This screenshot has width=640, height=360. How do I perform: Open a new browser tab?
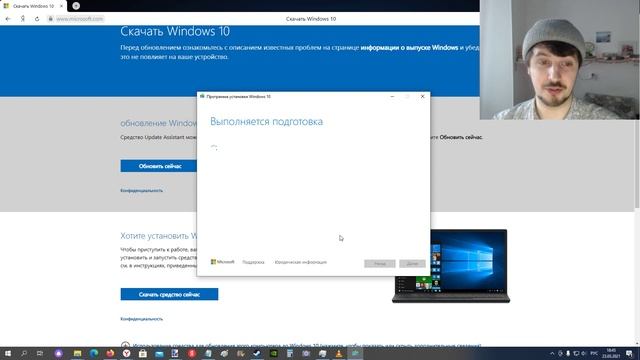76,6
